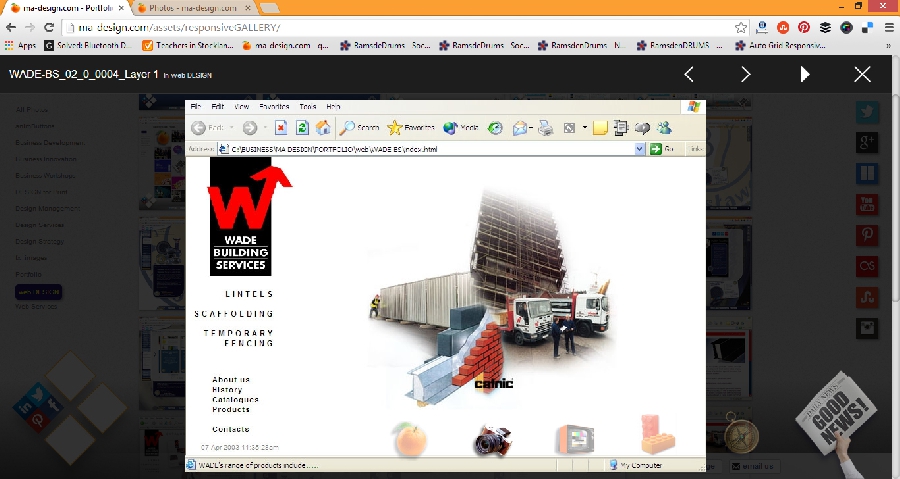Click the compass icon near bottom right
Screen dimensions: 900x479
pos(740,434)
